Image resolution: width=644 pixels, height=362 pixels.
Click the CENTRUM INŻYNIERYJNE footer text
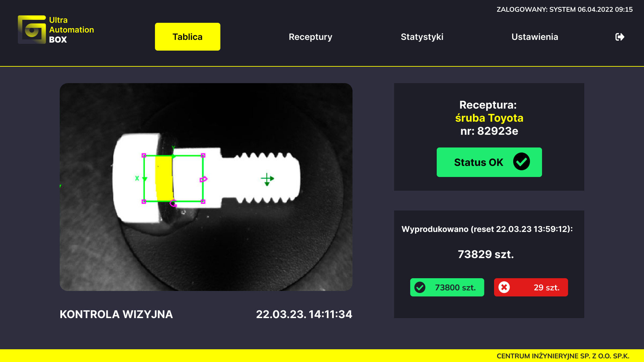(x=563, y=356)
